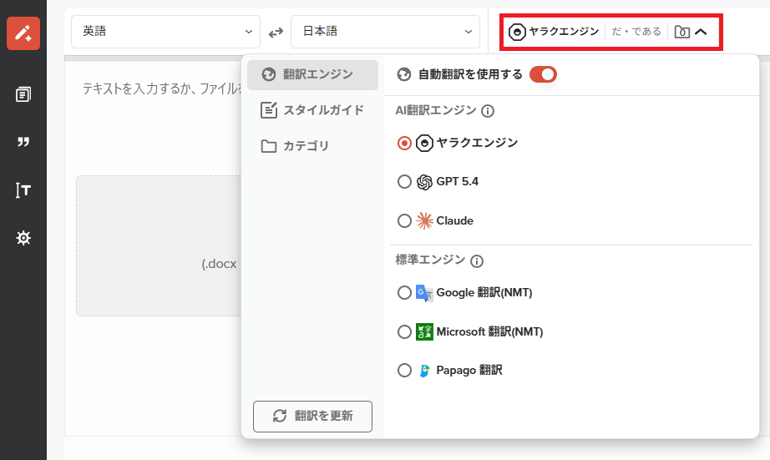
Task: Click the text input area placeholder
Action: click(162, 89)
